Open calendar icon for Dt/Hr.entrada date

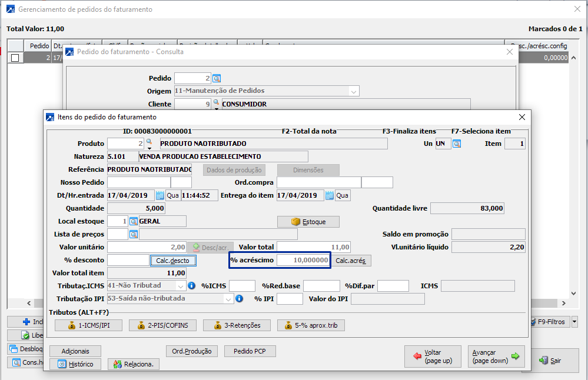[160, 195]
